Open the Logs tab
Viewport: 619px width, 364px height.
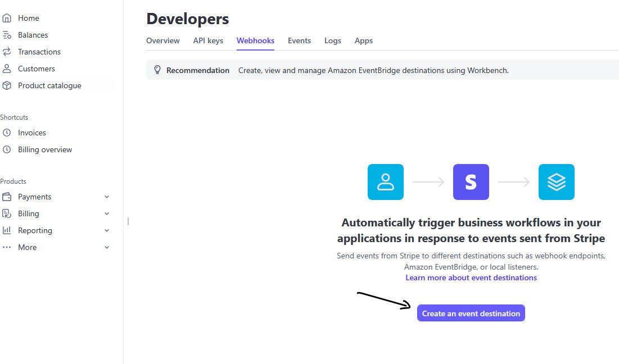[333, 40]
